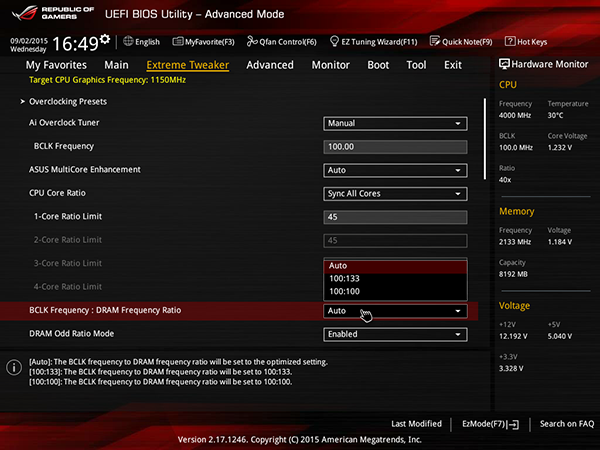Open time settings gear icon
The width and height of the screenshot is (600, 450).
point(105,39)
